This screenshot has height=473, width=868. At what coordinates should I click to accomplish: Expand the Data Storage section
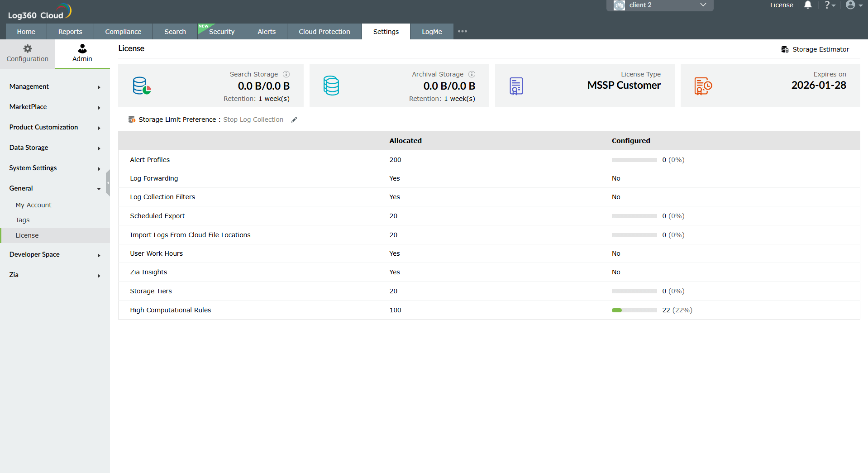click(55, 148)
